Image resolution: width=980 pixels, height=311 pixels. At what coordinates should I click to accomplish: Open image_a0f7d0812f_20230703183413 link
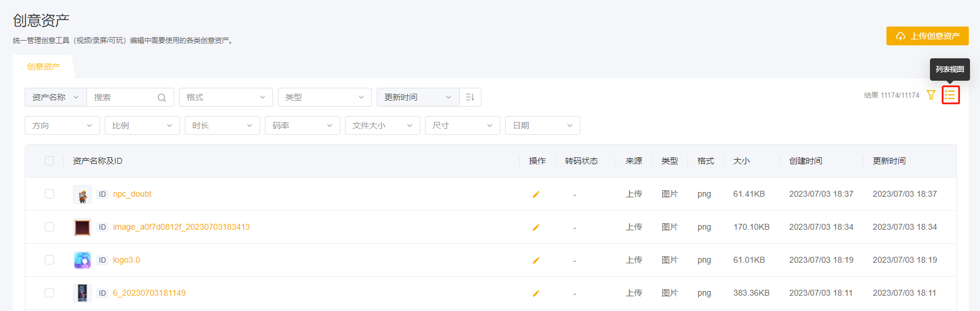(x=181, y=227)
